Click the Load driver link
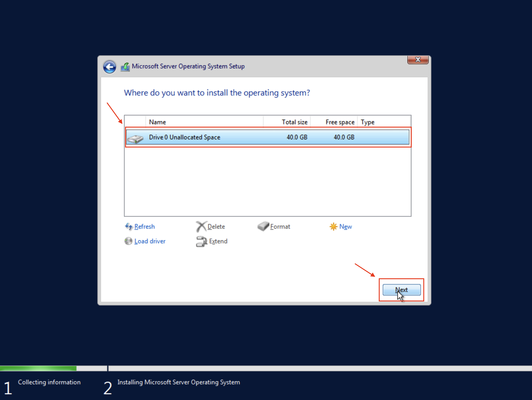Image resolution: width=532 pixels, height=400 pixels. pos(150,241)
